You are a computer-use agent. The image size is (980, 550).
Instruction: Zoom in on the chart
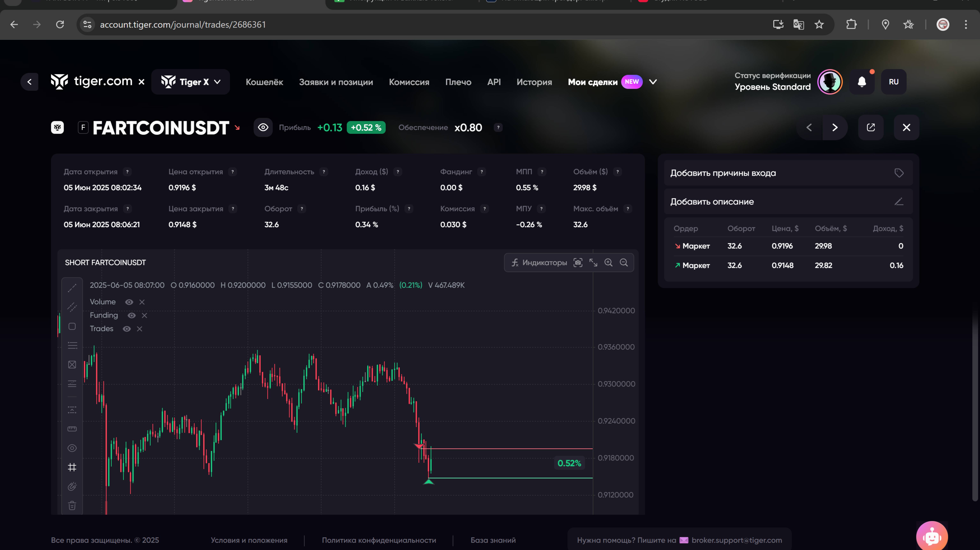point(608,263)
